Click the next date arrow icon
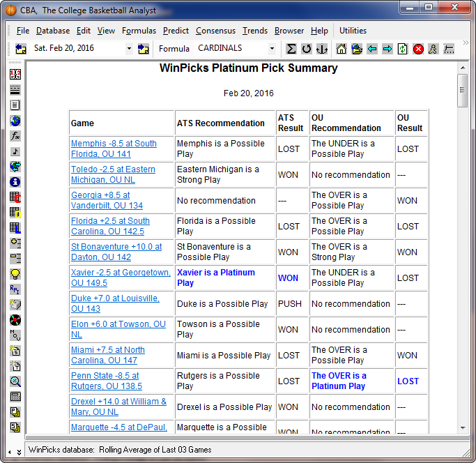476x463 pixels. click(143, 49)
